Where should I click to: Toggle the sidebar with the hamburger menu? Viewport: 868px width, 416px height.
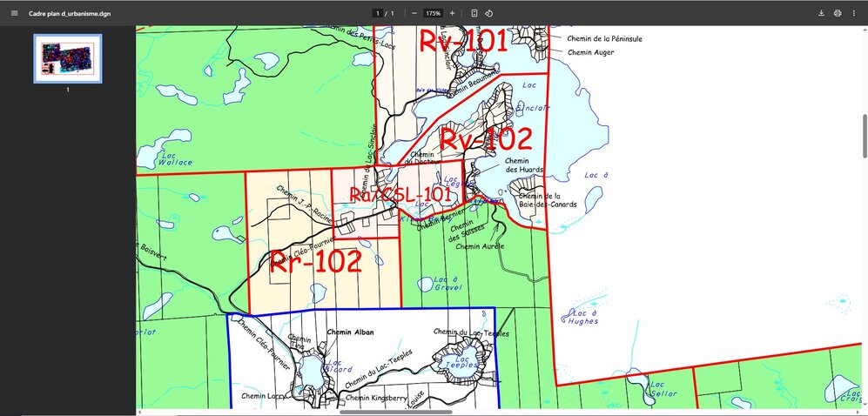pyautogui.click(x=14, y=13)
